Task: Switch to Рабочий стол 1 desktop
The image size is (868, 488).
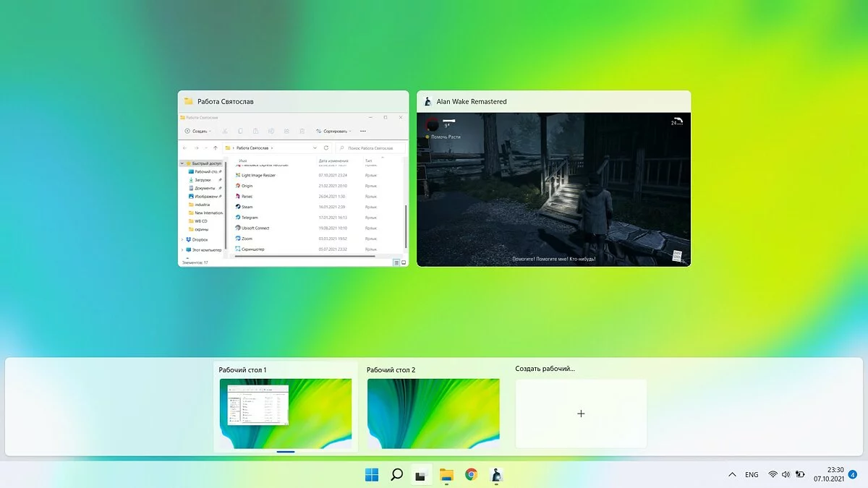Action: click(285, 413)
